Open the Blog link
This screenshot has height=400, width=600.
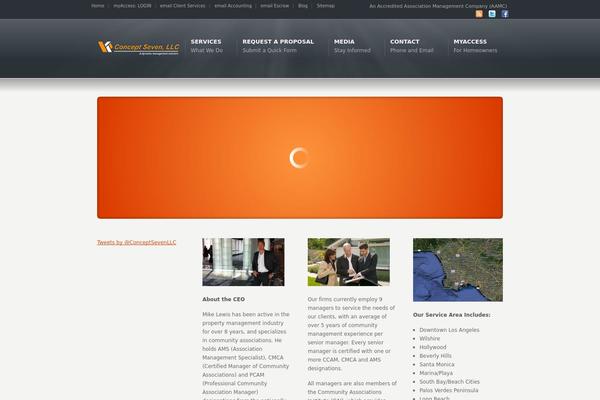303,6
